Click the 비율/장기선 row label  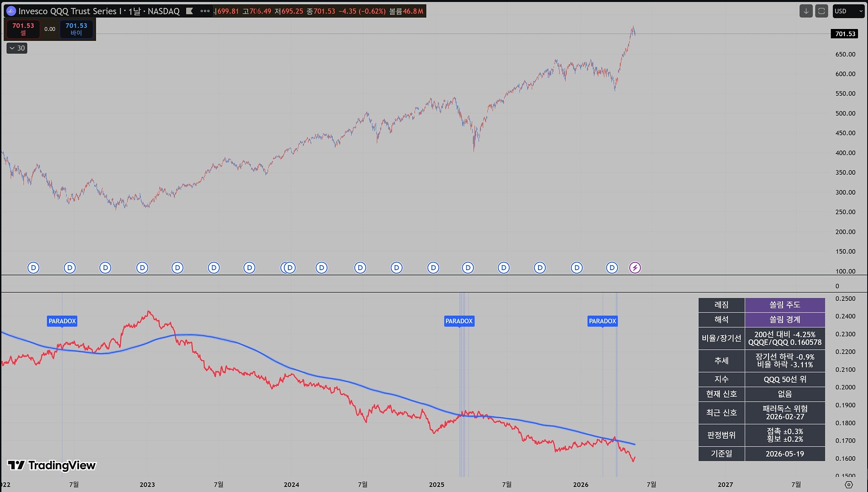pyautogui.click(x=722, y=338)
